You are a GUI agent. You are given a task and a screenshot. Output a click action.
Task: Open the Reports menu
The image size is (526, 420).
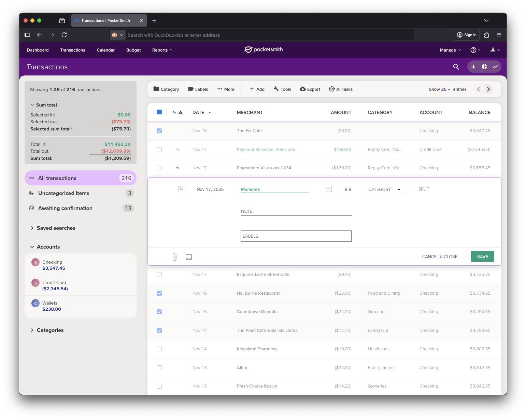pyautogui.click(x=162, y=50)
